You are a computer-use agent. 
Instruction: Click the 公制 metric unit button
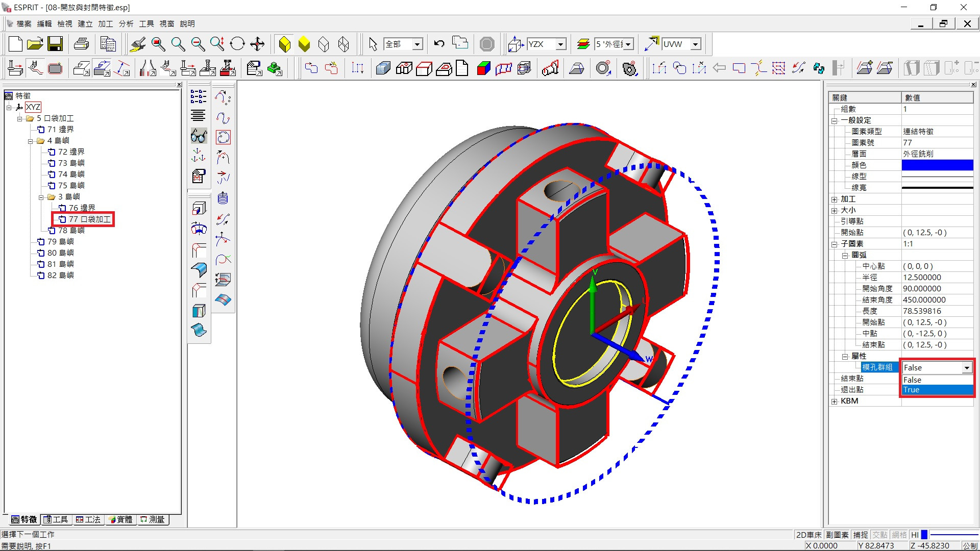[970, 545]
